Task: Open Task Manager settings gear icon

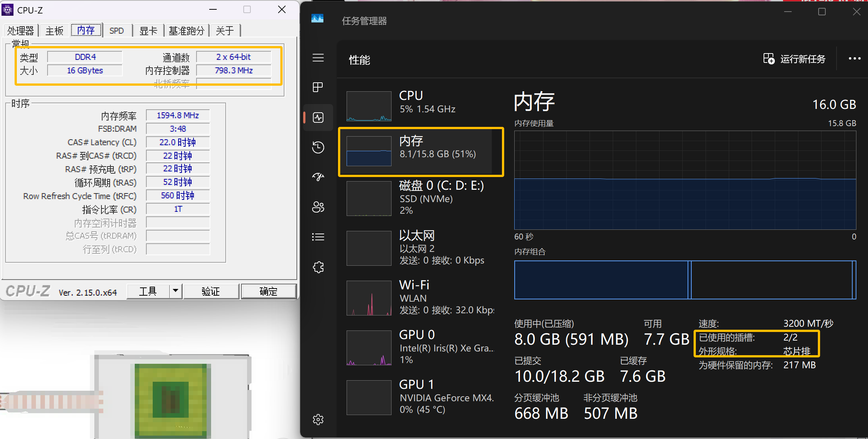Action: (318, 420)
